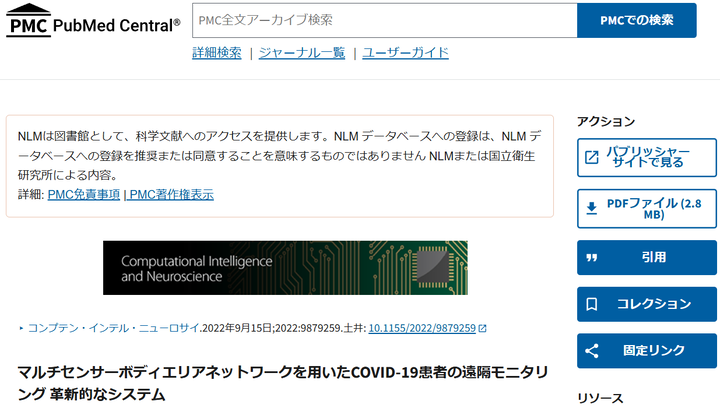This screenshot has height=415, width=720.
Task: Open the PMC著作権表示 link
Action: [x=171, y=194]
